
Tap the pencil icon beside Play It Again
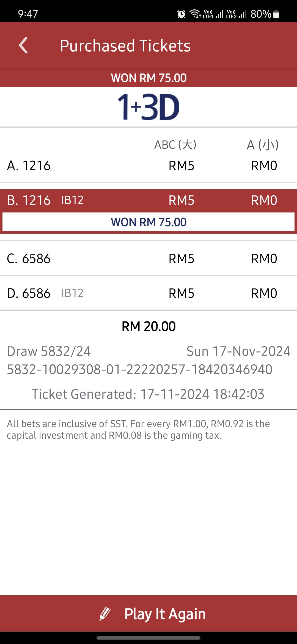(105, 614)
